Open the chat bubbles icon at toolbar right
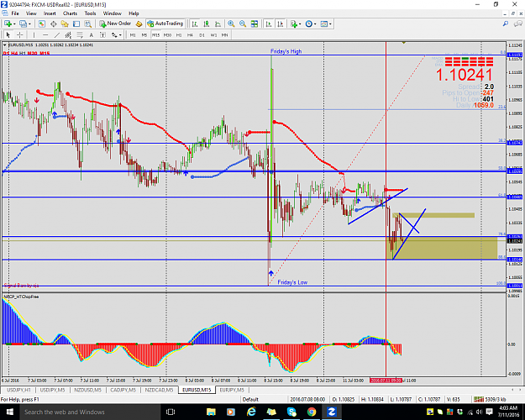525x420 pixels. tap(517, 24)
